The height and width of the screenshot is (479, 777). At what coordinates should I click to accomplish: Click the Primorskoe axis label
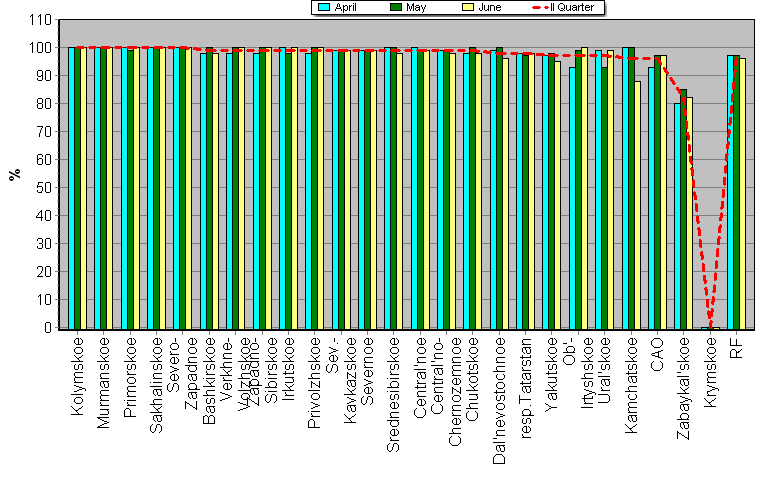click(x=130, y=377)
